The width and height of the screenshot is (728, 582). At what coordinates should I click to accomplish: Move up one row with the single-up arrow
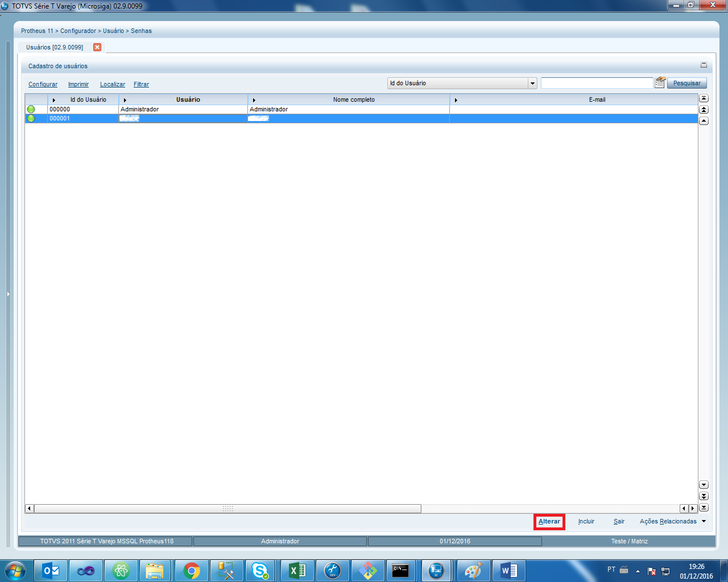point(704,121)
